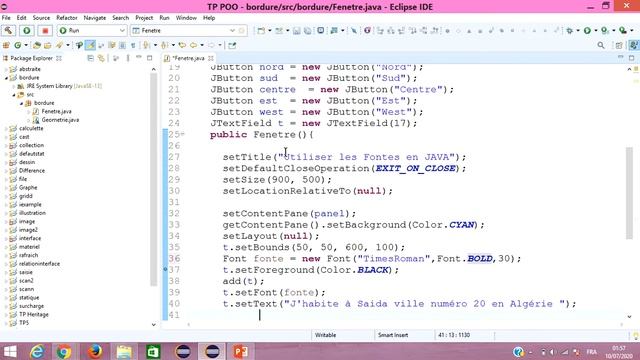
Task: Close the Fenetre.java editor tab
Action: point(211,58)
